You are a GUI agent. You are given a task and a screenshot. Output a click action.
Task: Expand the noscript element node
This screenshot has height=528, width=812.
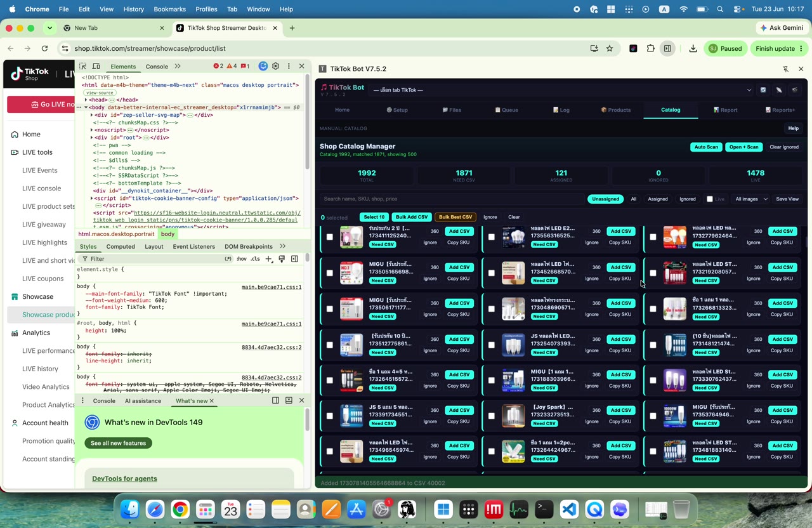(92, 130)
